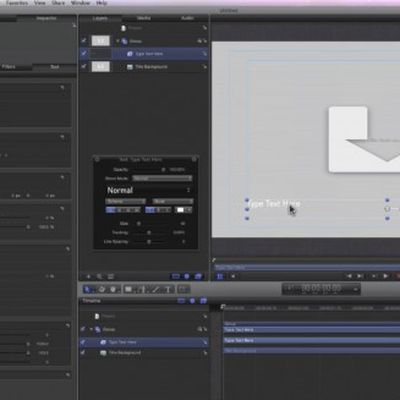Pick the Pan hand tool

[113, 289]
